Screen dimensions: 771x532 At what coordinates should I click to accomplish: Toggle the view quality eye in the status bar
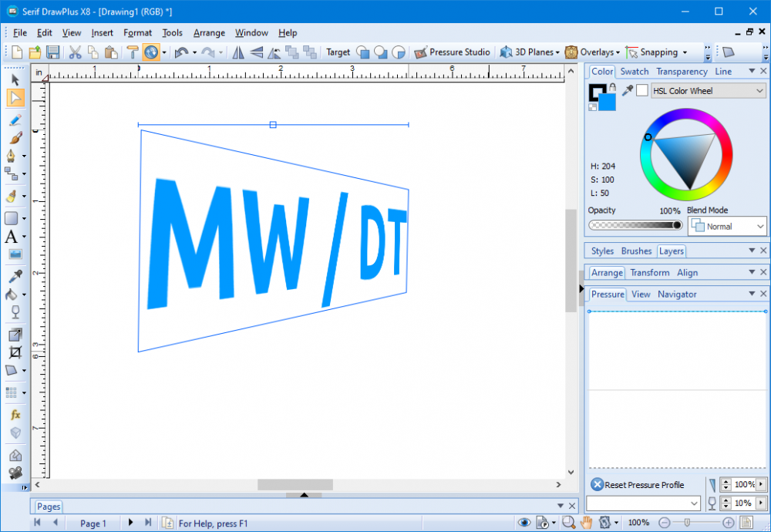[x=525, y=522]
